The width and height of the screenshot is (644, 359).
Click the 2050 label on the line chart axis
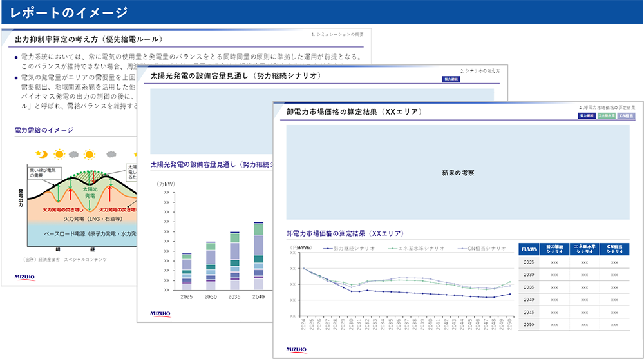[511, 324]
